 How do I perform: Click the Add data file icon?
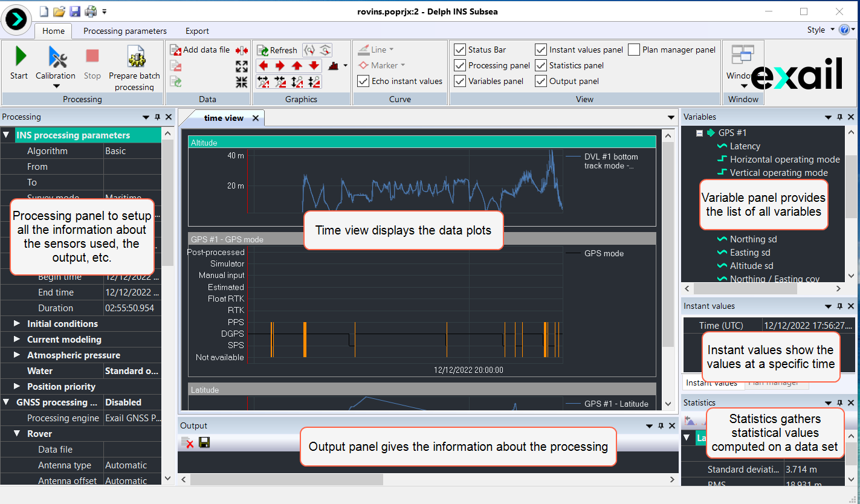click(175, 50)
